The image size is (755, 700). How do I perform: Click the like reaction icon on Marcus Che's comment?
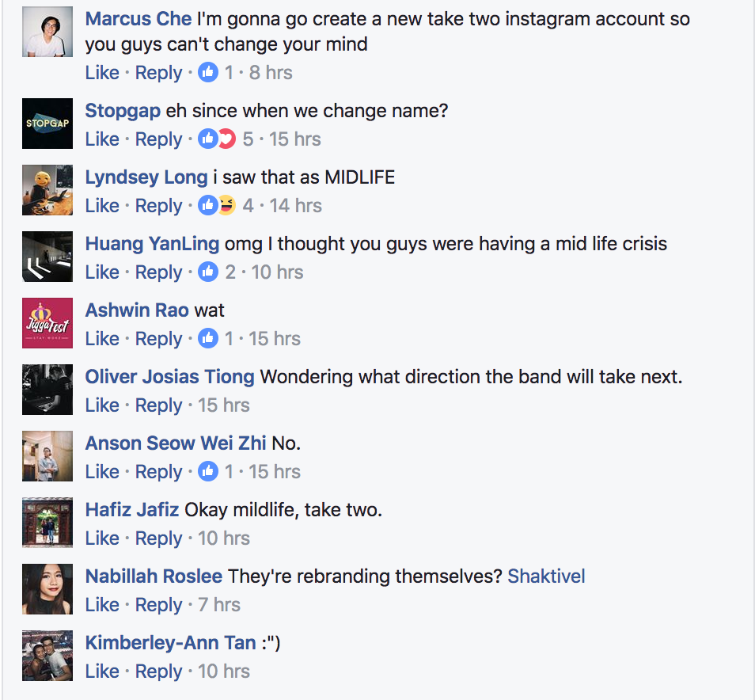click(x=208, y=73)
